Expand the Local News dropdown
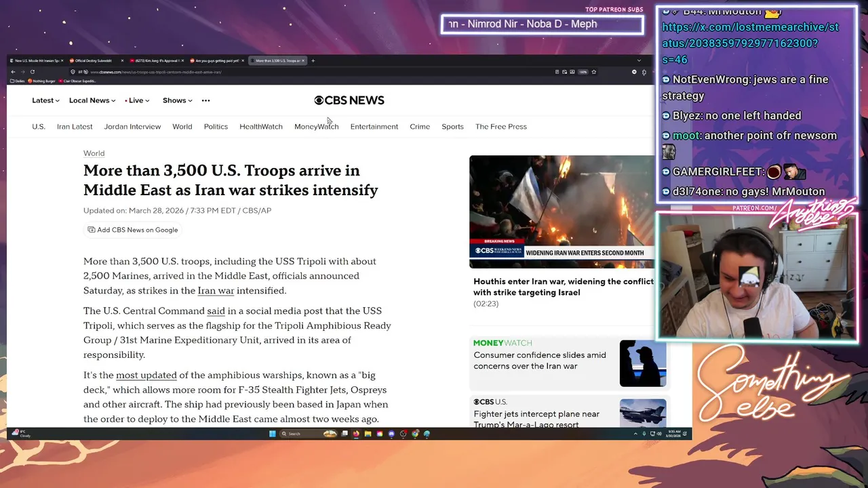This screenshot has width=868, height=488. point(92,100)
